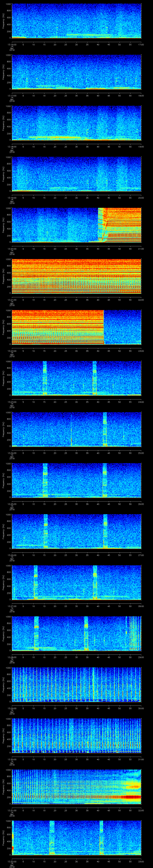Click inside the 13:21:00 saturated red spectrogram

pyautogui.click(x=76, y=276)
